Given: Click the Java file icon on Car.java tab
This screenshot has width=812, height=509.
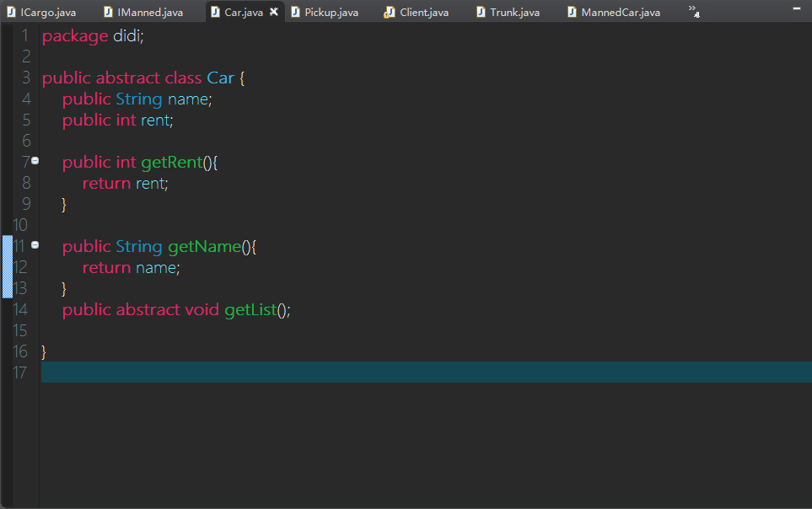Looking at the screenshot, I should point(215,13).
